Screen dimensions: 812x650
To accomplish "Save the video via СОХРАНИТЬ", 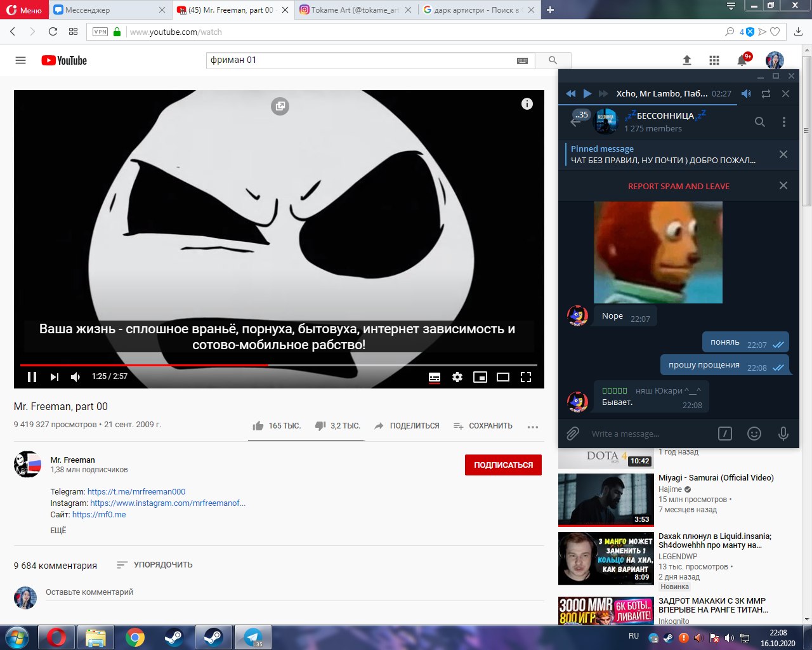I will tap(483, 426).
